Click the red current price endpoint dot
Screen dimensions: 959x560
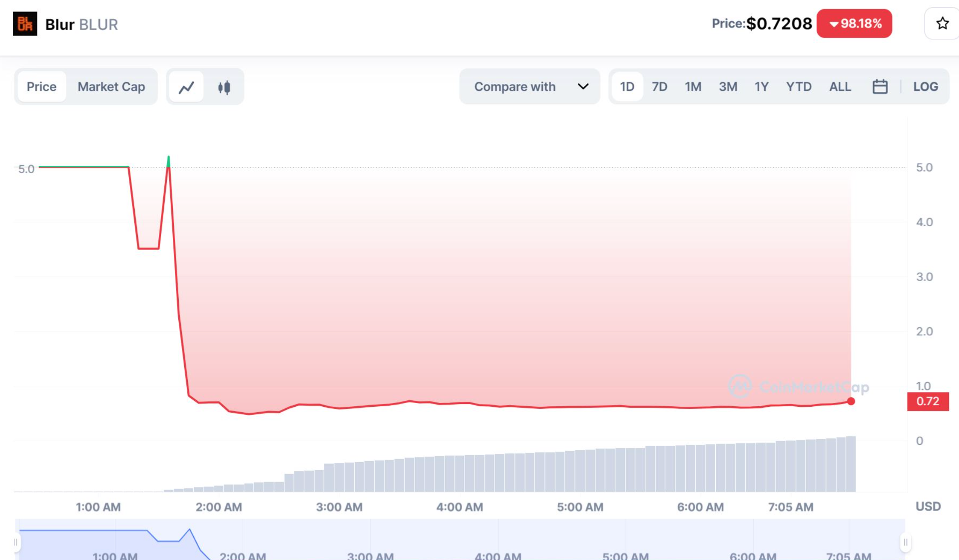[x=851, y=401]
